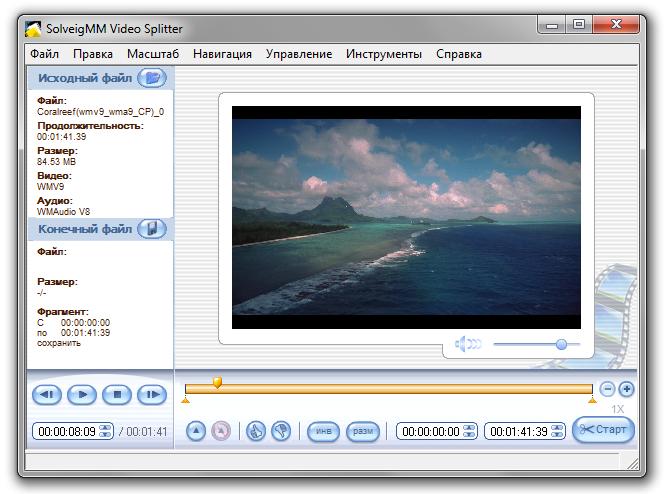
Task: Add a new marker with triangle button
Action: [196, 431]
